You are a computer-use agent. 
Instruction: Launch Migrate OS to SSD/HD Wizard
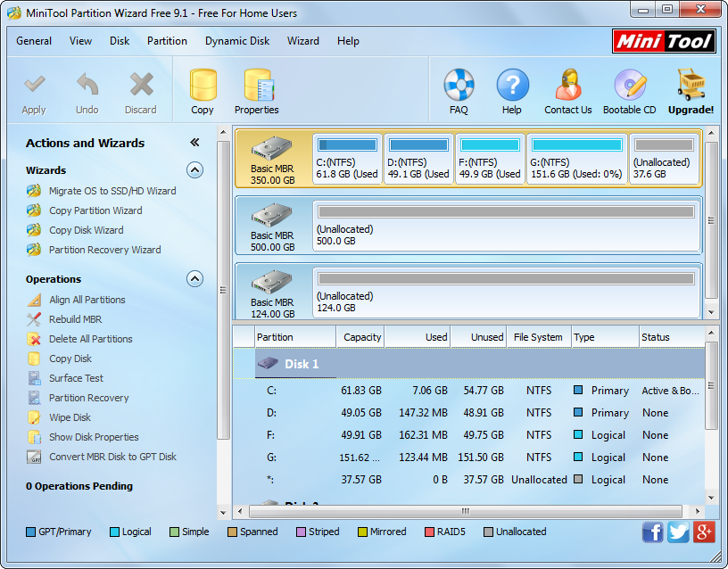(112, 191)
